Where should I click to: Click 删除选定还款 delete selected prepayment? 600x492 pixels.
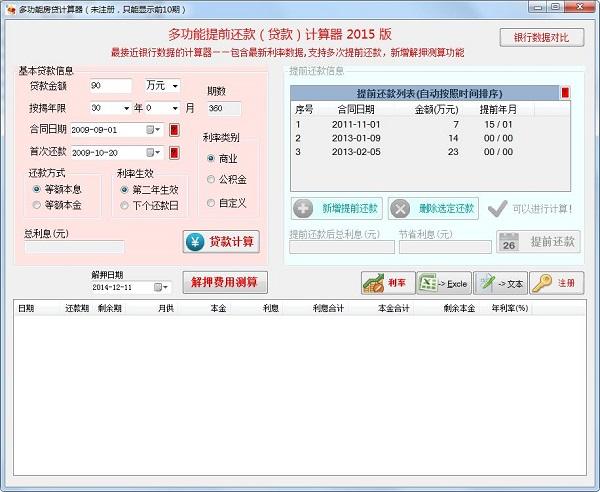pyautogui.click(x=433, y=208)
